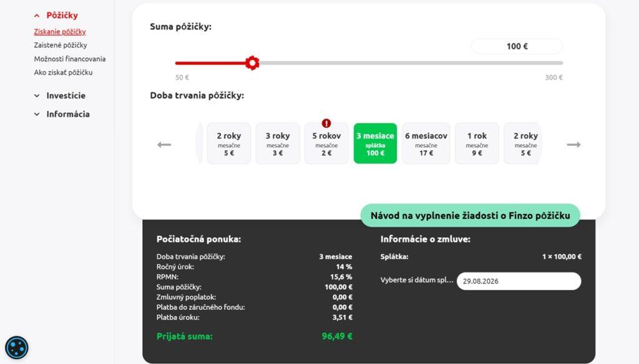This screenshot has width=639, height=364.
Task: Click the repayment date field 29.08.2026
Action: [x=519, y=281]
